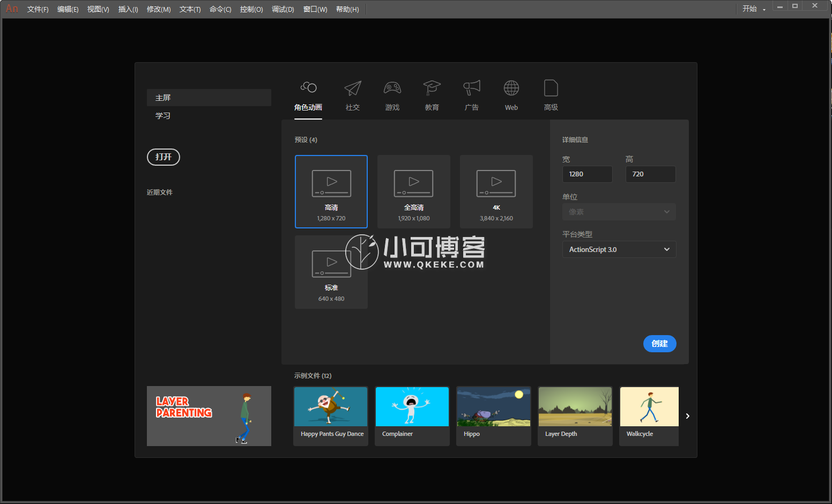Open the Complainer sample file
The image size is (832, 504).
tap(412, 416)
